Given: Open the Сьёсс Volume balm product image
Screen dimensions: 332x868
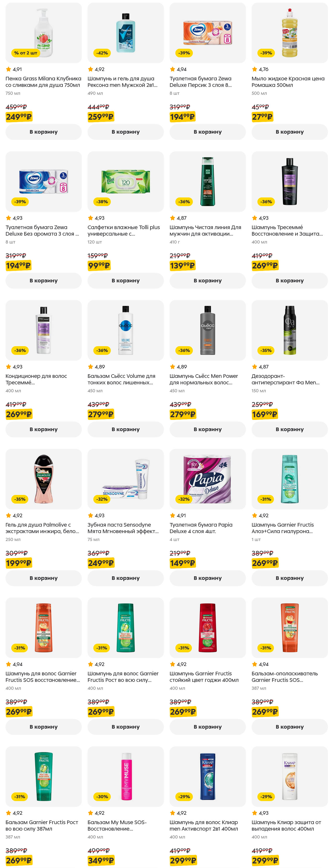Looking at the screenshot, I should point(125,330).
